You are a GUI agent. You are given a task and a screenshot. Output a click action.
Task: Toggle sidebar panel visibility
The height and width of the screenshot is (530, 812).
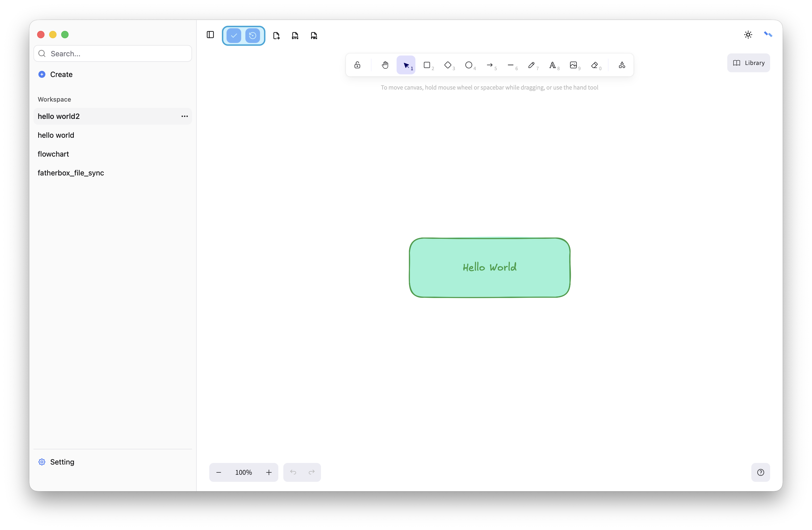210,35
